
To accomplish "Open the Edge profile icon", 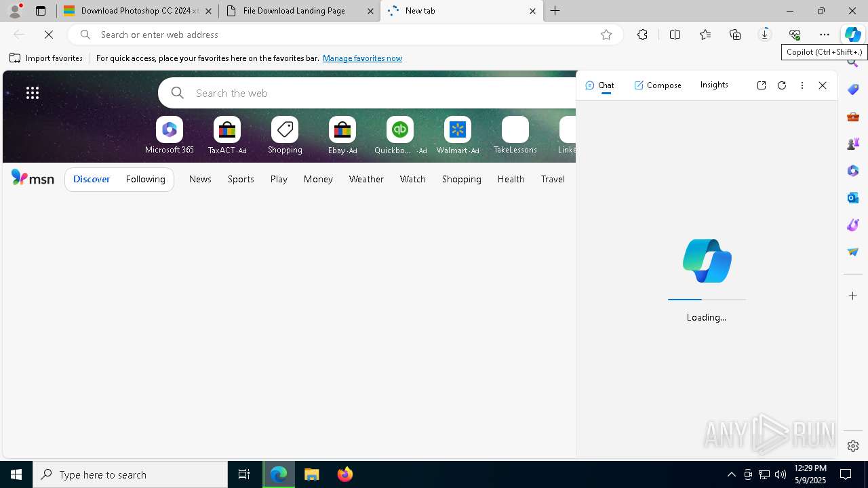I will [x=15, y=11].
